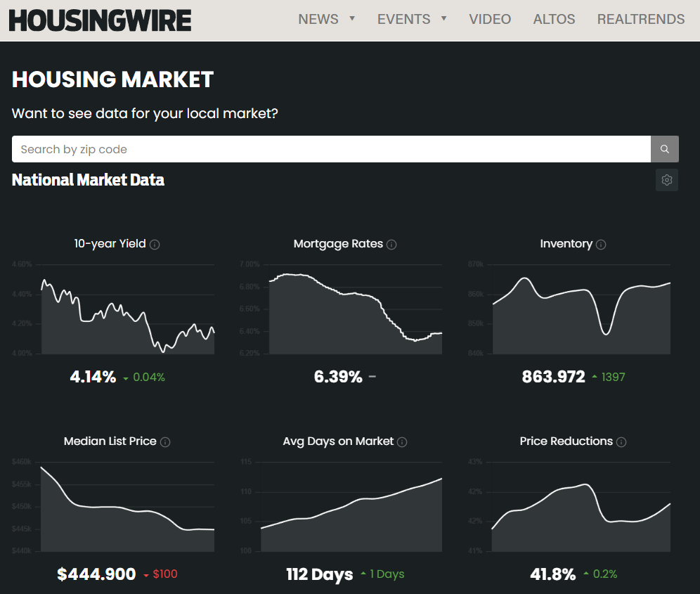Focus the Search by zip code field
The width and height of the screenshot is (700, 594).
point(330,149)
